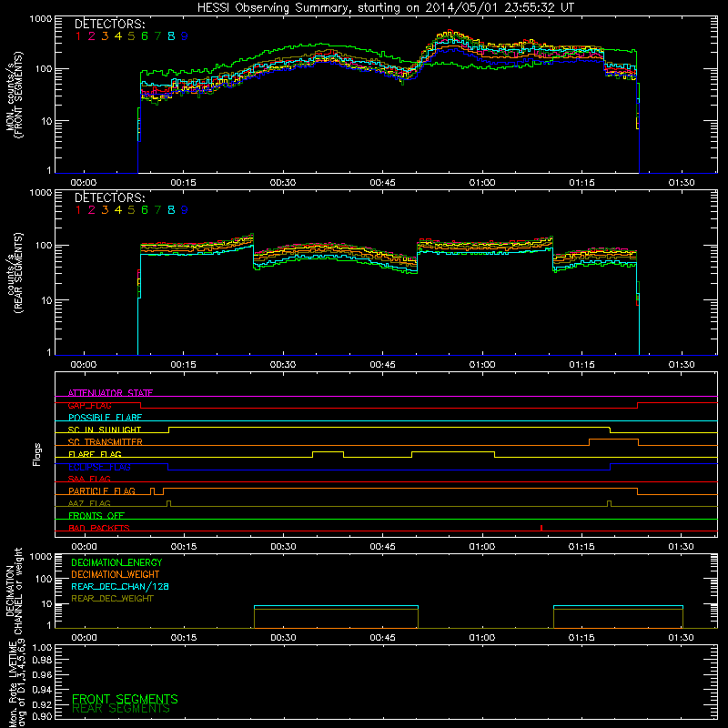Click the MON. counts/s (FRONT SEGMENTS) axis title

click(14, 96)
